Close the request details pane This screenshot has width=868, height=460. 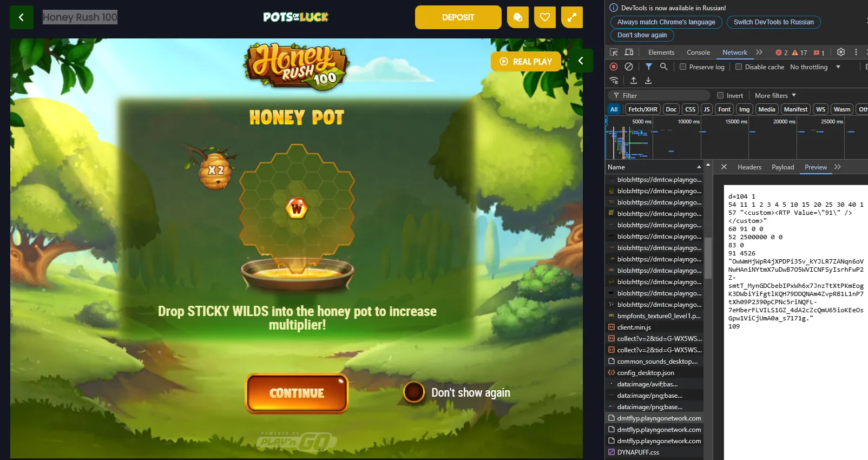(x=724, y=167)
